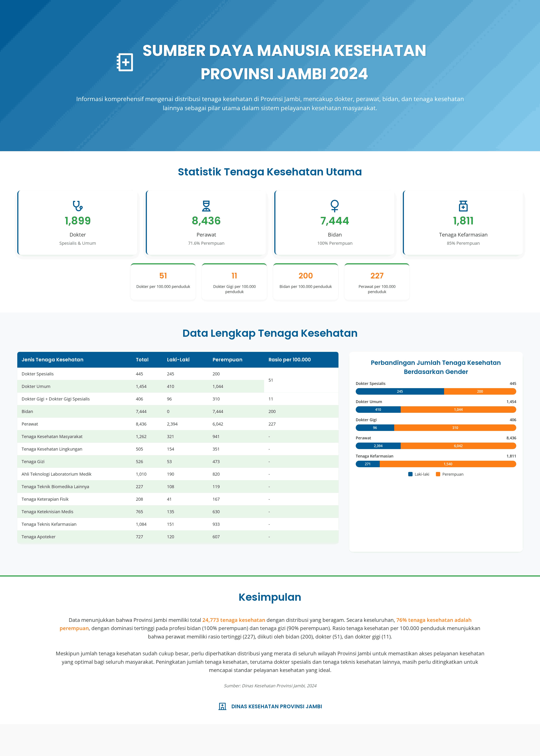Viewport: 540px width, 756px height.
Task: Click the Jenis Tenaga Kesehatan column header
Action: pyautogui.click(x=52, y=359)
